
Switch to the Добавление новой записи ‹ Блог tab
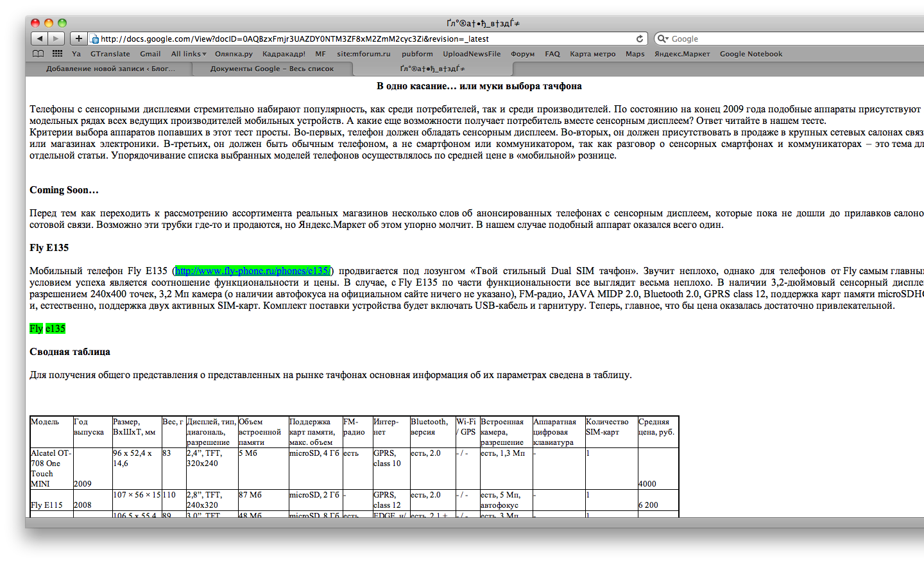pyautogui.click(x=110, y=69)
